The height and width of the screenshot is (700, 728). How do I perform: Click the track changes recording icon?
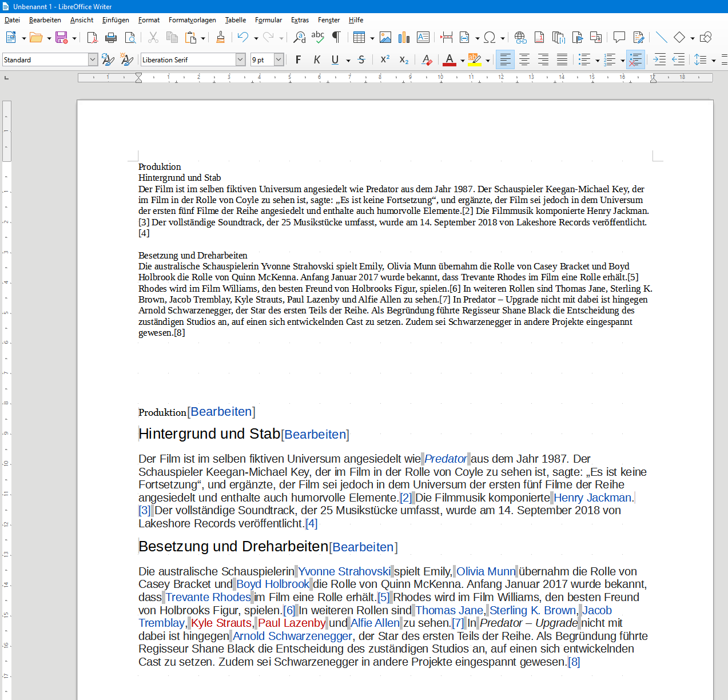[x=639, y=38]
